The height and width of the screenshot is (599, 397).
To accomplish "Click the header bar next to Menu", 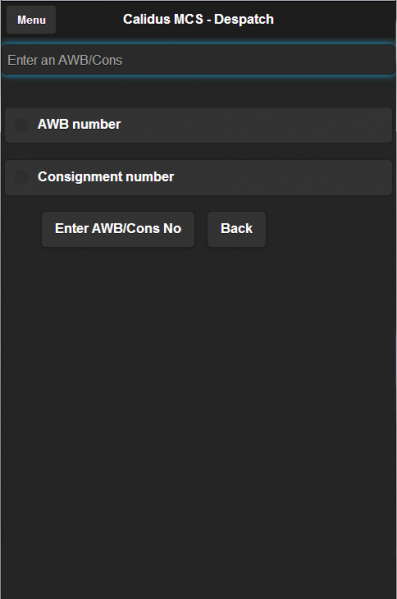I will [x=332, y=20].
